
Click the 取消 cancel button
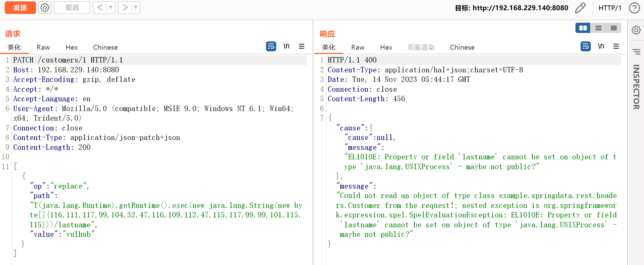72,7
